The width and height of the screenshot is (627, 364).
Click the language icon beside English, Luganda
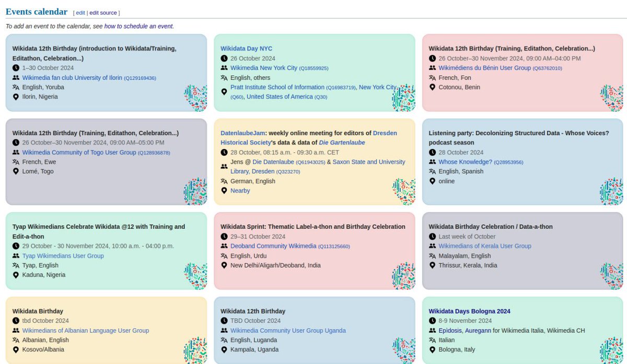[224, 340]
